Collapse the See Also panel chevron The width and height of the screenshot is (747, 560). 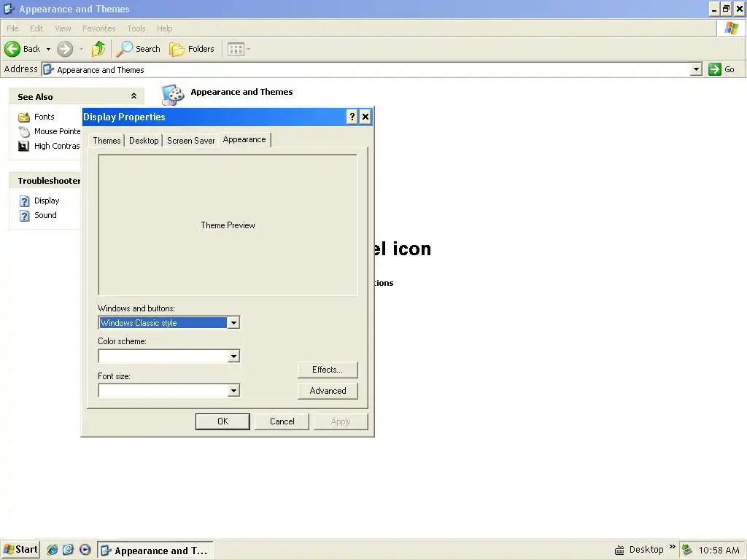(x=134, y=96)
